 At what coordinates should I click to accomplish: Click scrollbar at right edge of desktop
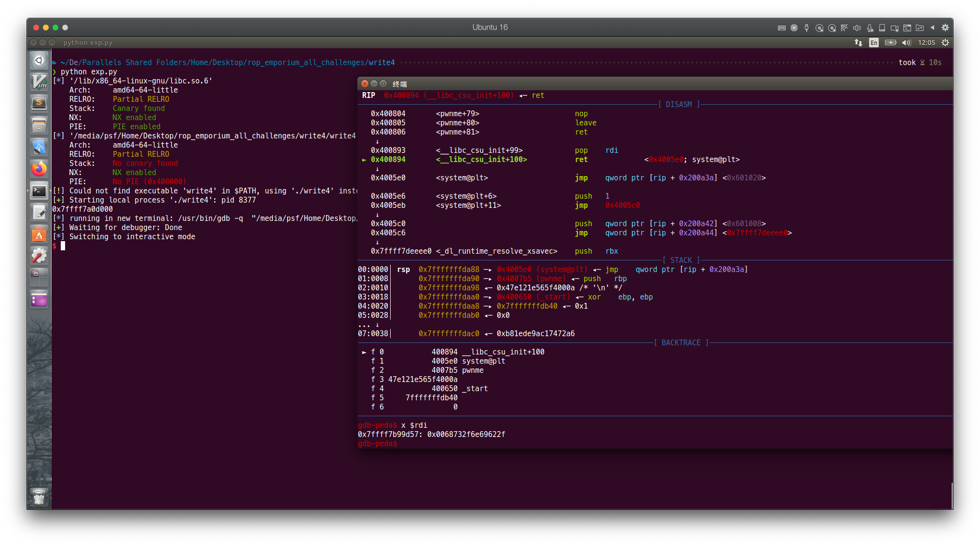[952, 495]
